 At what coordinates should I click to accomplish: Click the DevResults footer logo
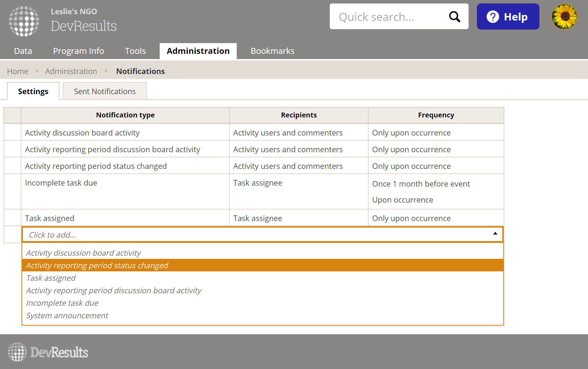click(48, 352)
